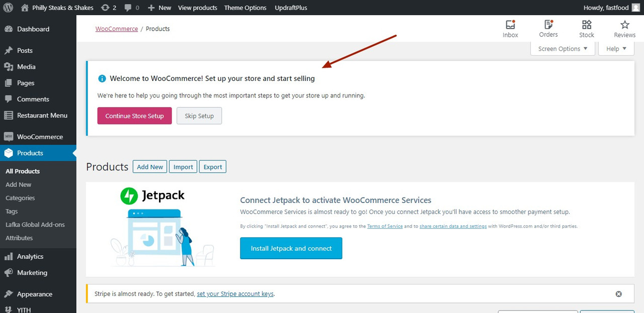Viewport: 644px width, 313px height.
Task: Open the Stock activity icon
Action: coord(587,25)
